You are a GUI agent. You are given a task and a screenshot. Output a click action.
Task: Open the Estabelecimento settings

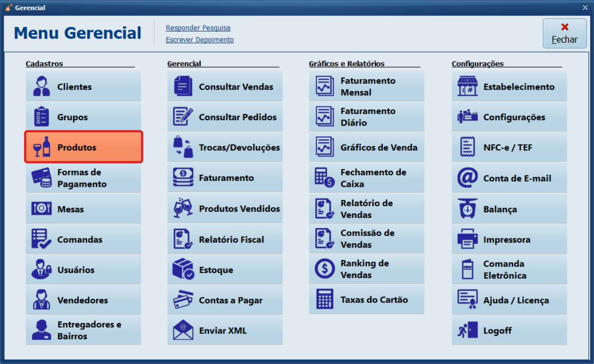point(509,87)
